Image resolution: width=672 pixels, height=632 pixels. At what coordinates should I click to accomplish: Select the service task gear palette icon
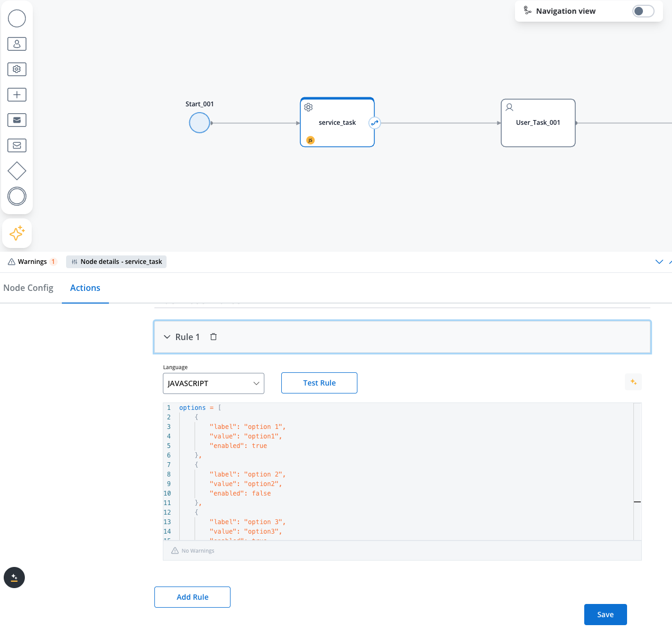pyautogui.click(x=17, y=69)
